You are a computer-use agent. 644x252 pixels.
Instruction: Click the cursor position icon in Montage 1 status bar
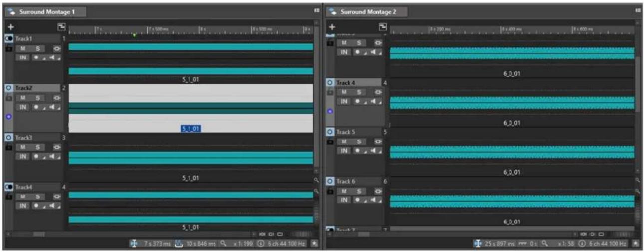133,243
